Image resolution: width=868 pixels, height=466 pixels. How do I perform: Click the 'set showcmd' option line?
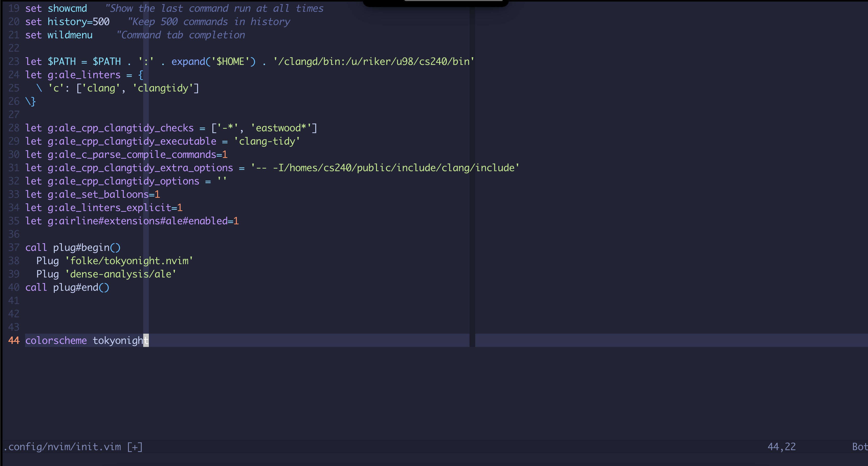[x=56, y=8]
